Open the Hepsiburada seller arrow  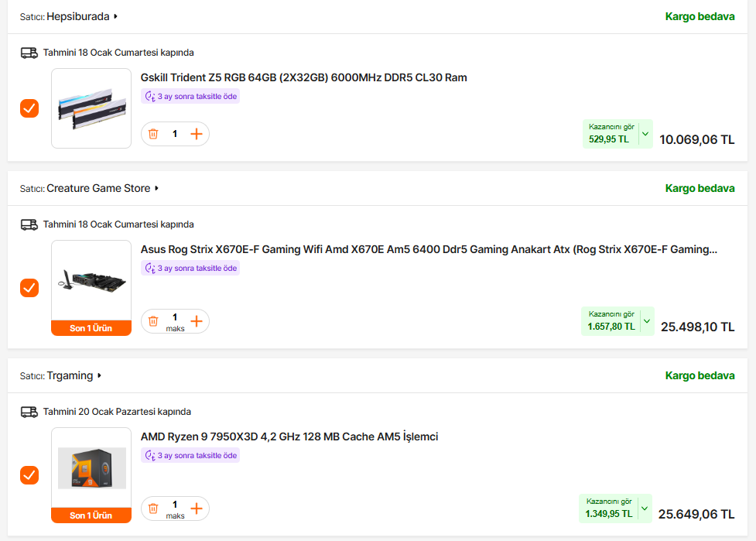pos(115,16)
